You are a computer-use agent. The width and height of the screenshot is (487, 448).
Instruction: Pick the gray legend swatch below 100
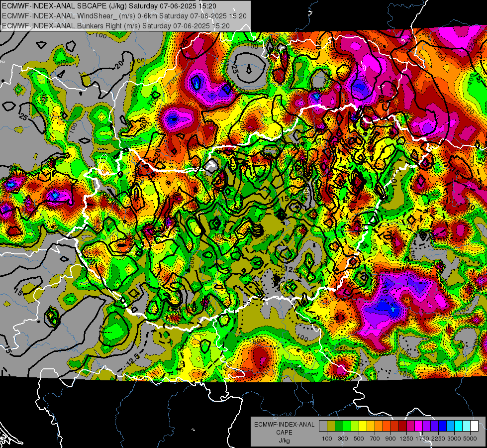(323, 426)
